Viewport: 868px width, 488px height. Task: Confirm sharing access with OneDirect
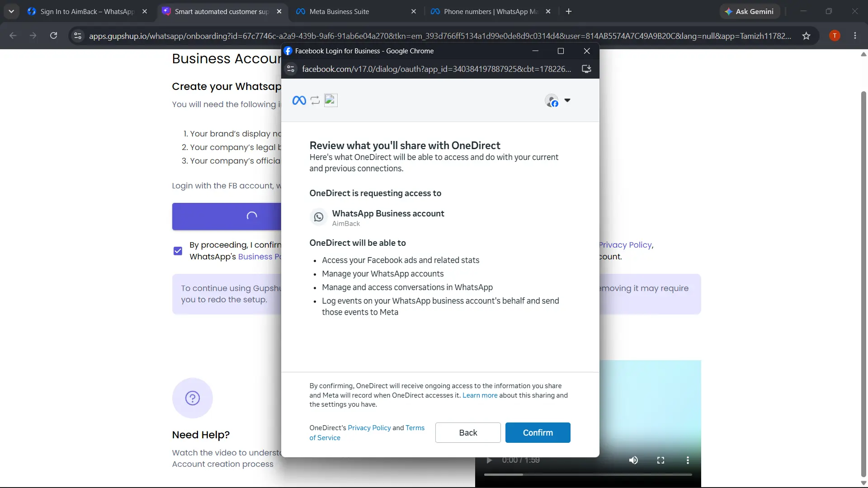(x=538, y=432)
